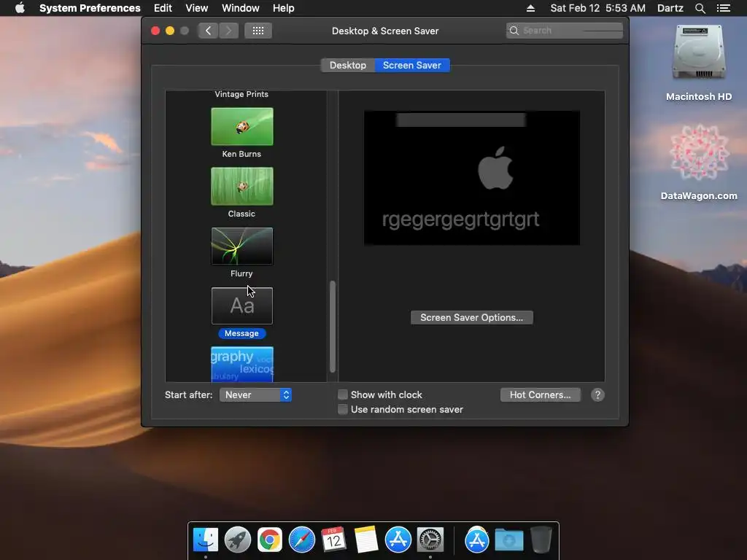Open Spotlight search magnifier in menu bar
Viewport: 747px width, 560px height.
tap(700, 8)
